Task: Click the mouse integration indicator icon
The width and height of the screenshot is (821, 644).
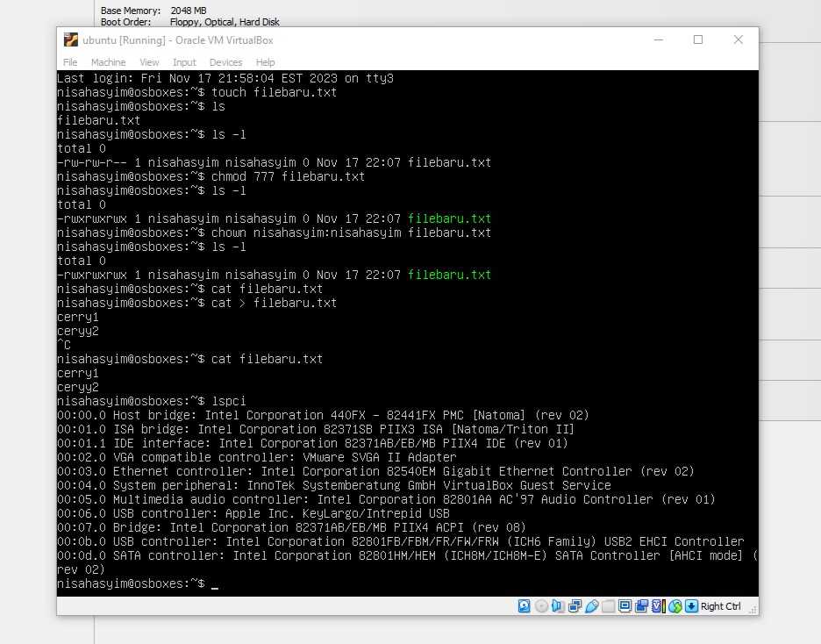Action: point(675,606)
